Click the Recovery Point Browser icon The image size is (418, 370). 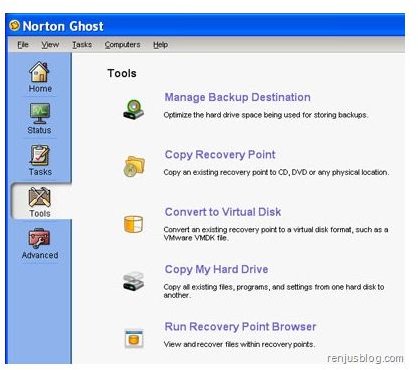click(134, 338)
